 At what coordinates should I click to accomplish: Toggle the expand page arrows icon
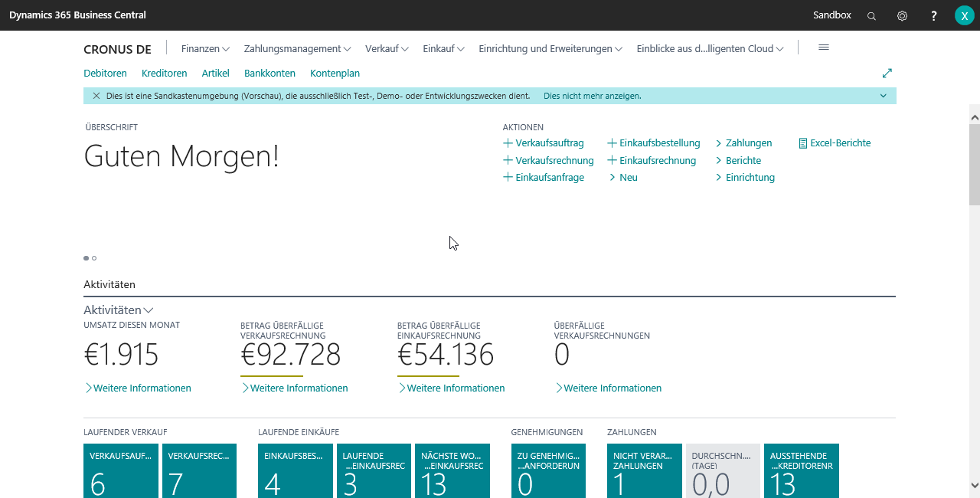[887, 74]
